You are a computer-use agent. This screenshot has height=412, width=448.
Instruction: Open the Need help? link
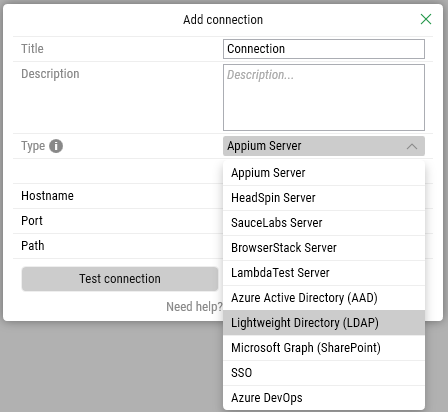(194, 307)
